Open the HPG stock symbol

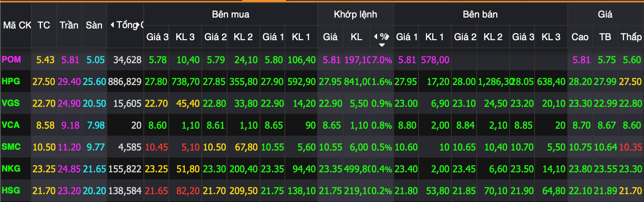click(x=10, y=81)
